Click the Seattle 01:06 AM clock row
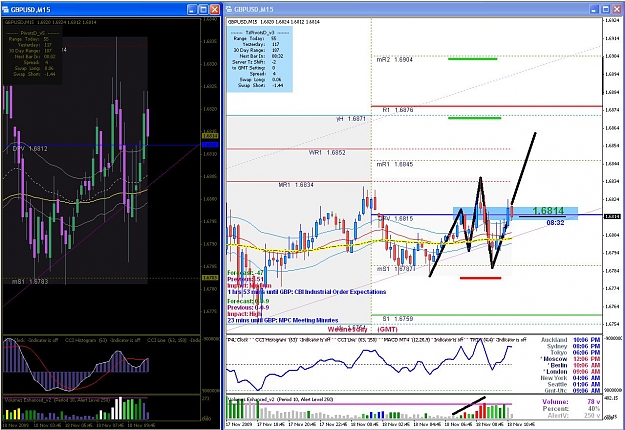Screen dimensions: 625x430 [574, 385]
